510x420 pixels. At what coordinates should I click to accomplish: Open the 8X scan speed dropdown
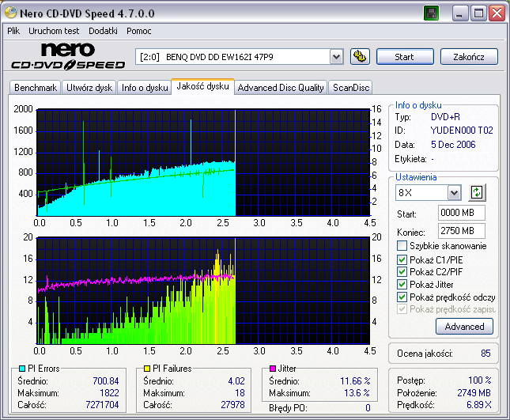(454, 192)
